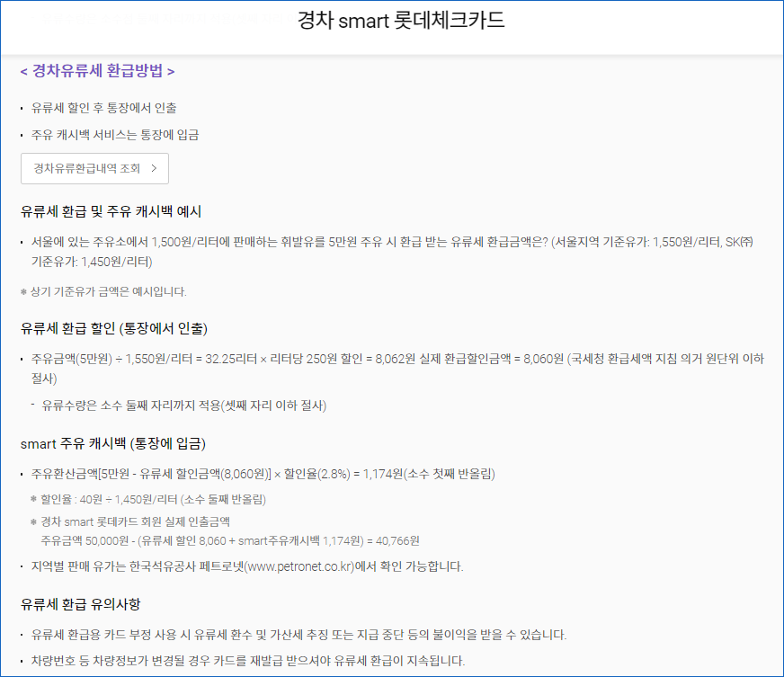
Task: Select heading 유류세 환급 및 주유 캐시백 예시
Action: coord(111,211)
